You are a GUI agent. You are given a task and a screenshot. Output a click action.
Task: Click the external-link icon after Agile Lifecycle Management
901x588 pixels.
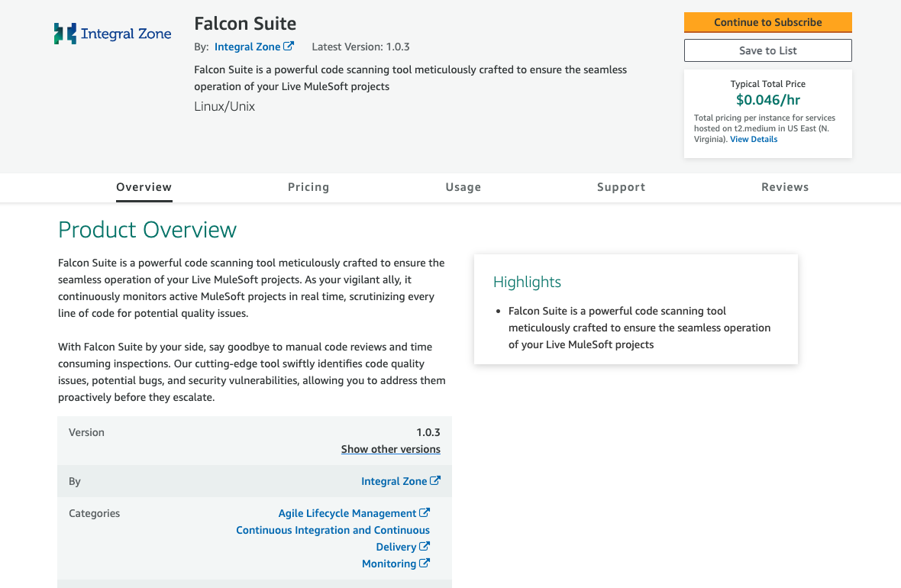point(424,512)
